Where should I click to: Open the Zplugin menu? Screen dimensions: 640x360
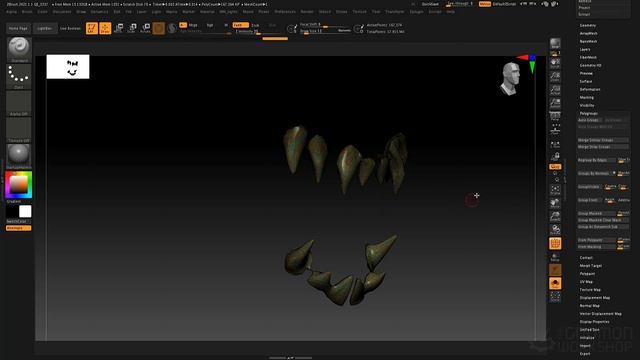[417, 12]
